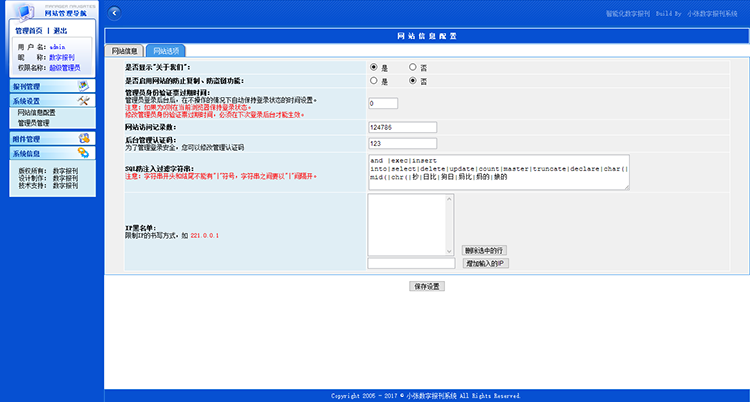Click inside the SQL防注入过滤字符串 textarea
This screenshot has width=750, height=402.
[x=499, y=172]
